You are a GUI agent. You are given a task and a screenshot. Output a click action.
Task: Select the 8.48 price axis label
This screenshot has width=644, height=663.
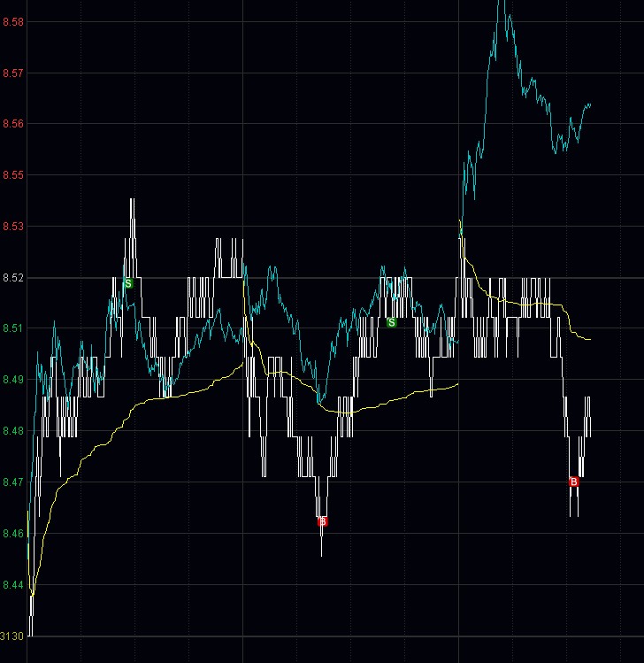[13, 431]
